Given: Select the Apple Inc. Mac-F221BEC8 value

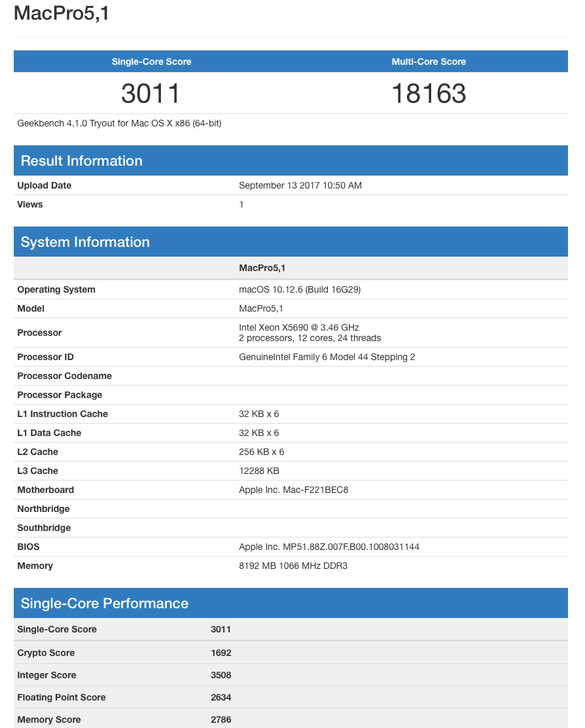Looking at the screenshot, I should coord(294,490).
